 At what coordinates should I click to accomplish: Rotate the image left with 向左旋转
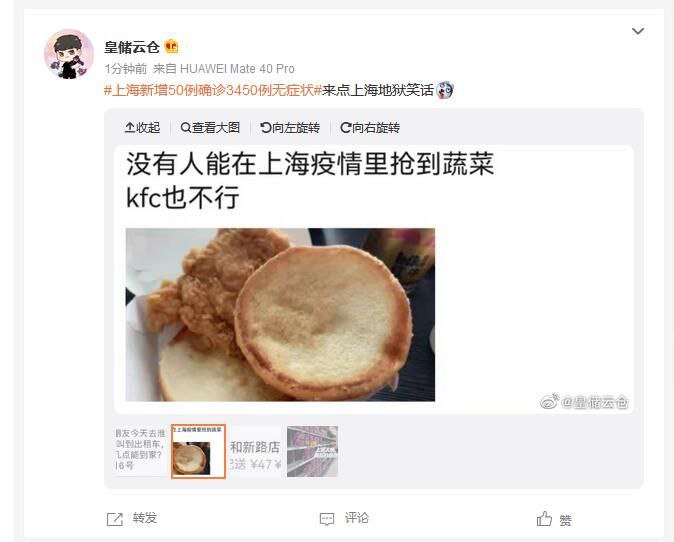[x=290, y=128]
